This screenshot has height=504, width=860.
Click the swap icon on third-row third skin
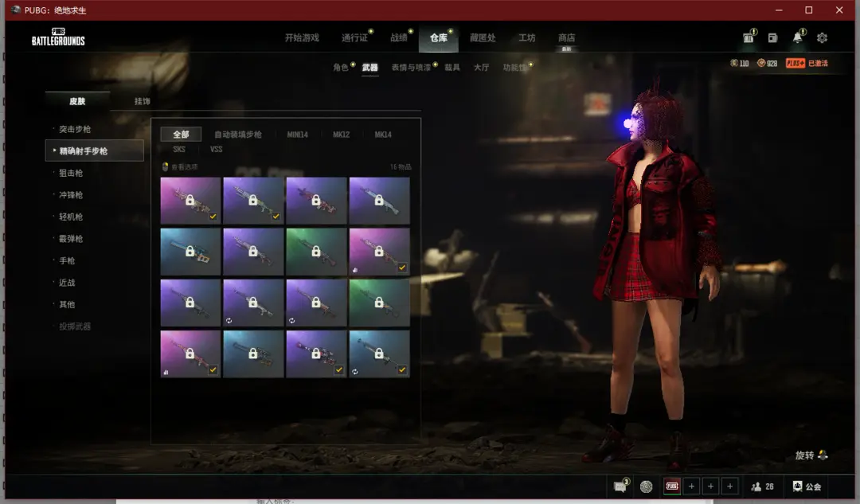[x=292, y=320]
